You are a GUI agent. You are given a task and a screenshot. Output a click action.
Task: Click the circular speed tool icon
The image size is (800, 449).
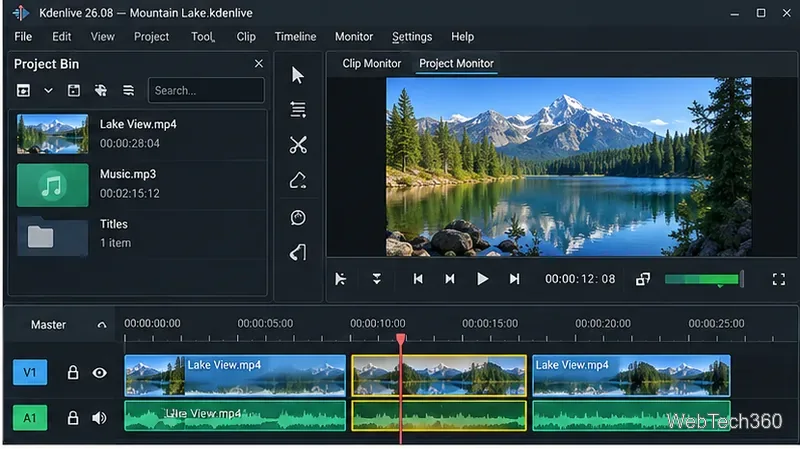click(298, 218)
